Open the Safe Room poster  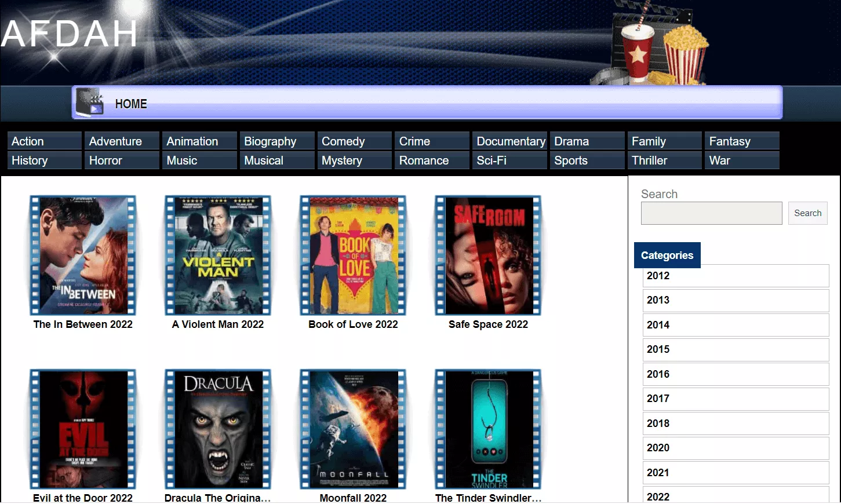tap(488, 255)
